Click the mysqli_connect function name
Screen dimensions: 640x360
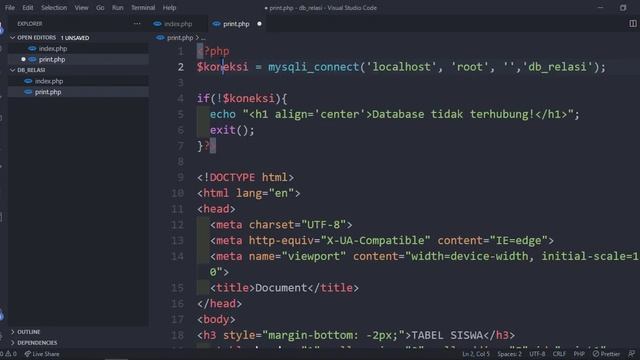(313, 67)
